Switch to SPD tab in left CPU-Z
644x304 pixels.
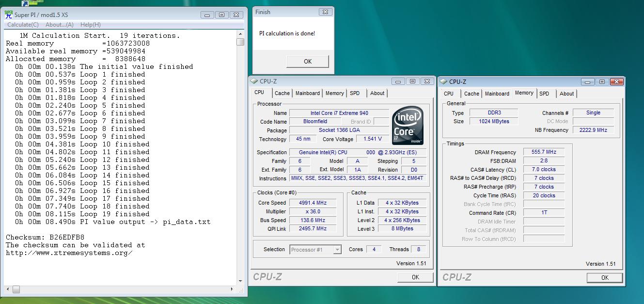coord(355,93)
